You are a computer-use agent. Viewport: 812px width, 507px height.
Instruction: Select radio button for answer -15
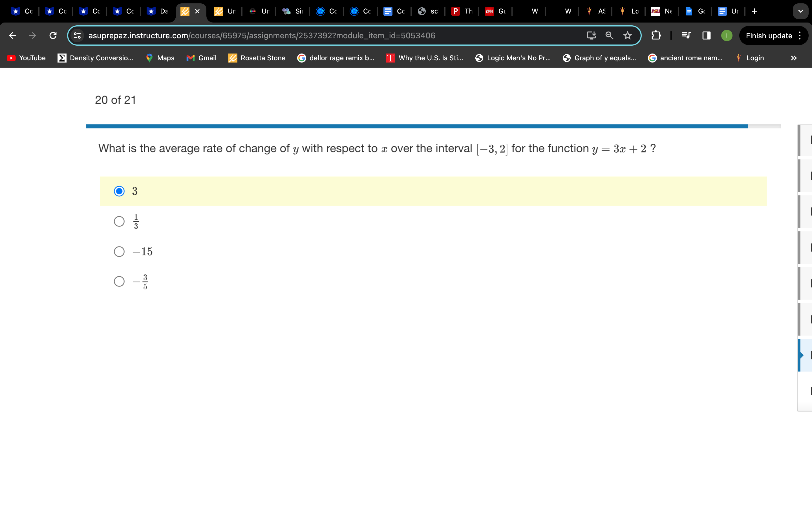click(x=119, y=251)
